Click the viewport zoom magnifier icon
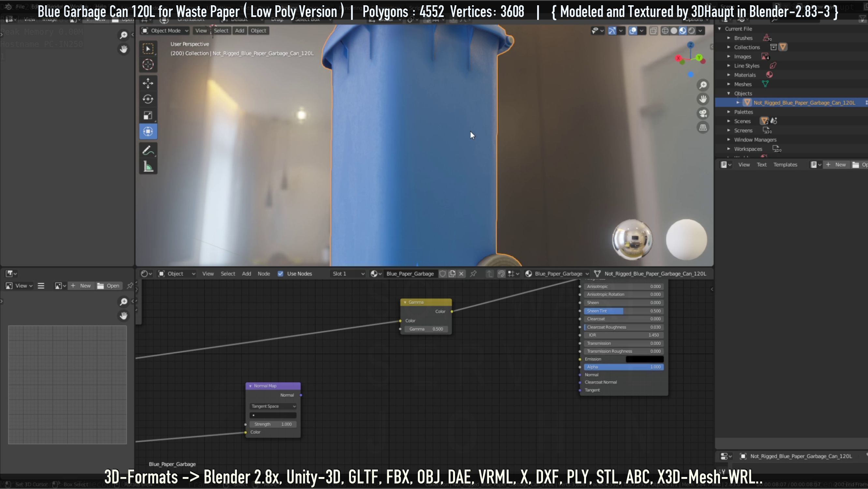868x489 pixels. point(703,85)
